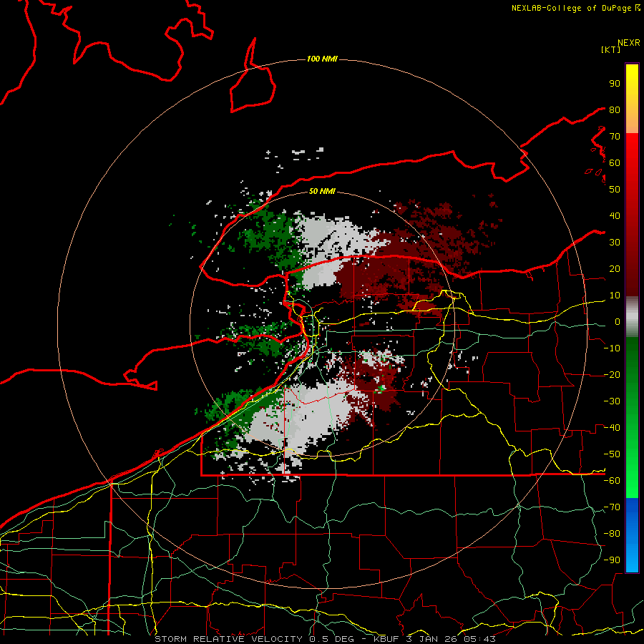Click the 60 value on the velocity scale
Image resolution: width=644 pixels, height=644 pixels.
(615, 162)
